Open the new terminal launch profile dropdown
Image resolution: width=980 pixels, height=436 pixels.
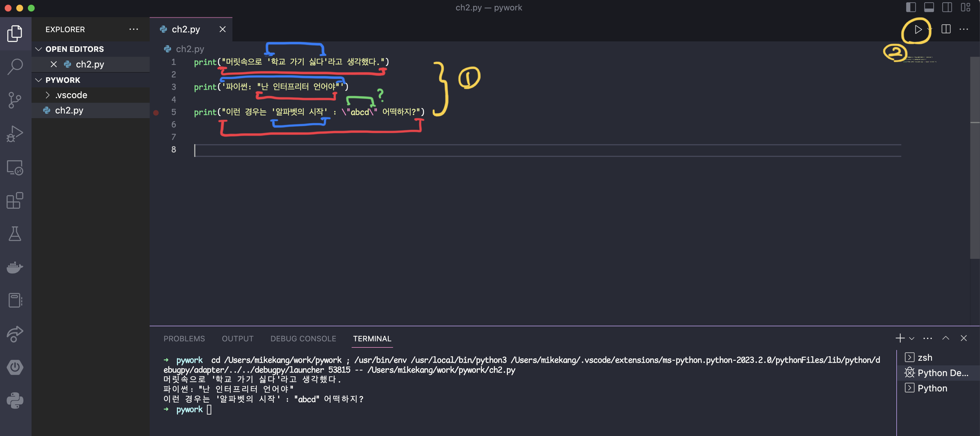pos(912,338)
